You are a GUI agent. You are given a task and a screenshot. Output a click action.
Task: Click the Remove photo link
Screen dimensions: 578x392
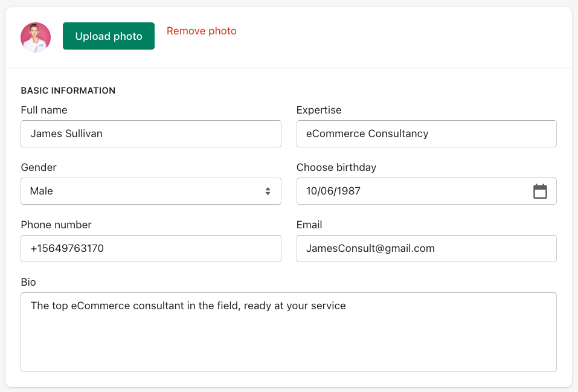click(201, 31)
